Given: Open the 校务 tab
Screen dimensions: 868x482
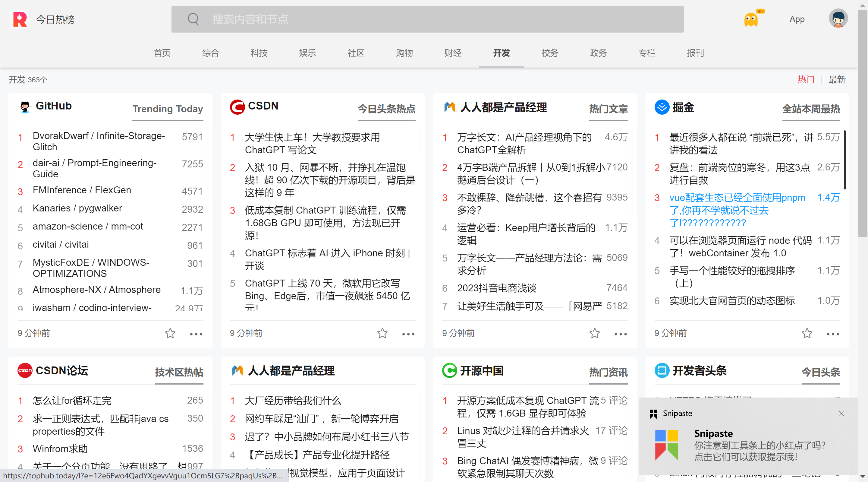Looking at the screenshot, I should pyautogui.click(x=550, y=52).
